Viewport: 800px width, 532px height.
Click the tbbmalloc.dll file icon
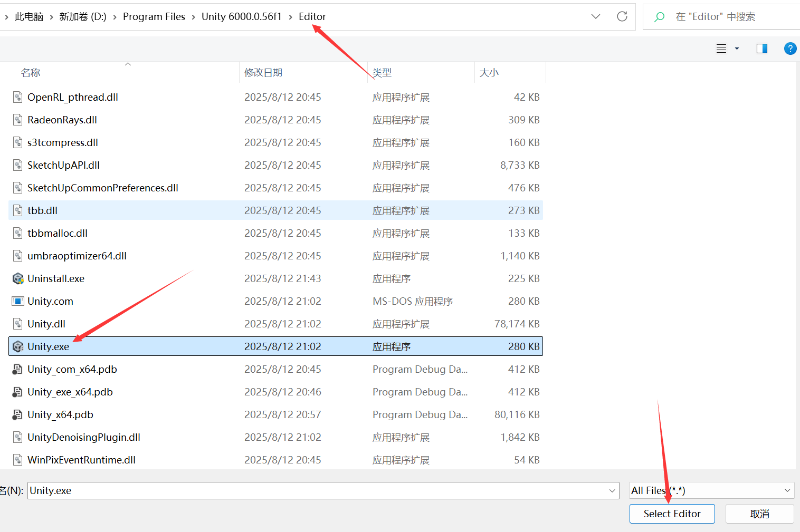click(18, 233)
